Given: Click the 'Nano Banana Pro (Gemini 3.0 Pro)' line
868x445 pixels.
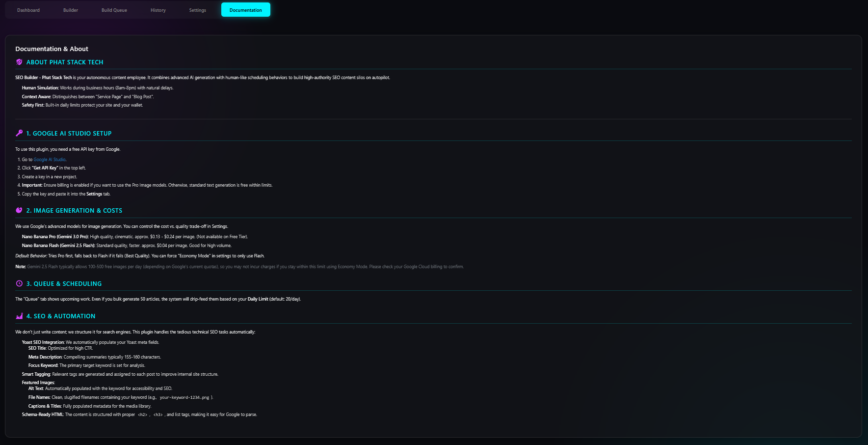Looking at the screenshot, I should 135,237.
